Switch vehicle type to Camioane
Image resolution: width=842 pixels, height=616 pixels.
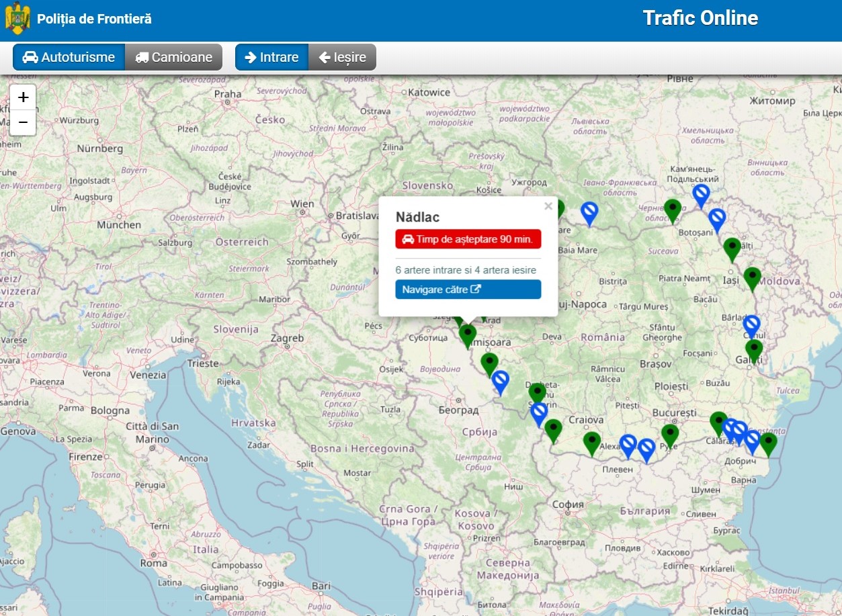(173, 57)
